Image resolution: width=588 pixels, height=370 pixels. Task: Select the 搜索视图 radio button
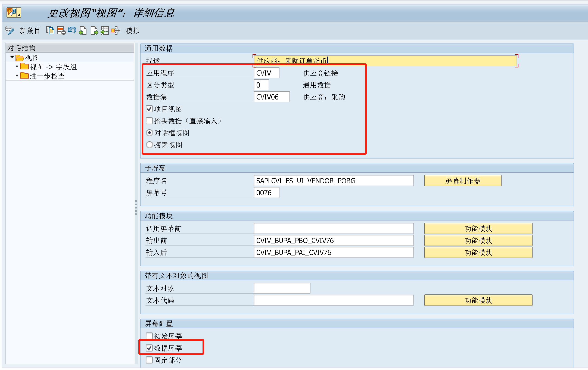149,145
